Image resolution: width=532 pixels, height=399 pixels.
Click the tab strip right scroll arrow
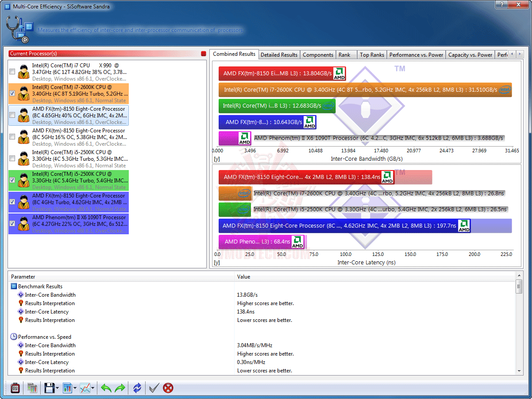520,54
